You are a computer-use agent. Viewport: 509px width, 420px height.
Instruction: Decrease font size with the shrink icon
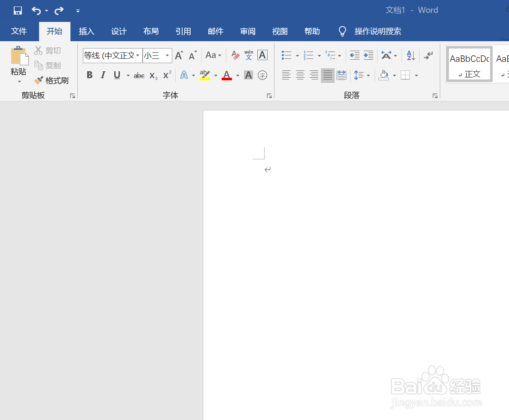193,55
